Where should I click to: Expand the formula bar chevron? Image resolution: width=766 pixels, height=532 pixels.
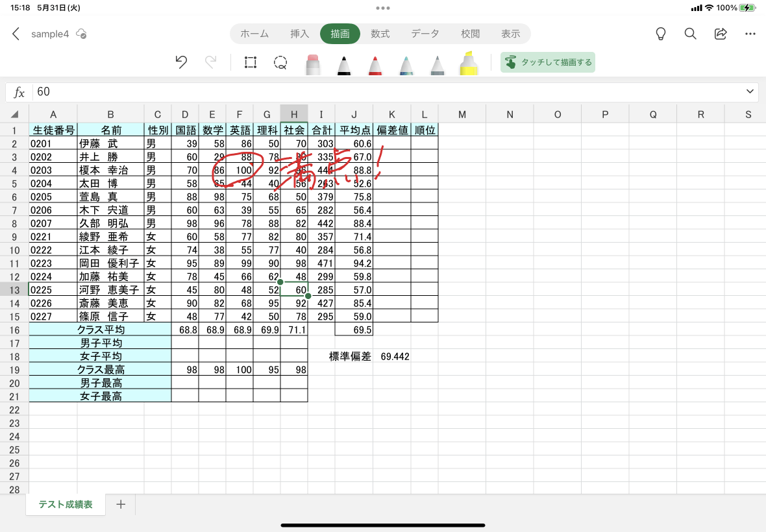[750, 91]
